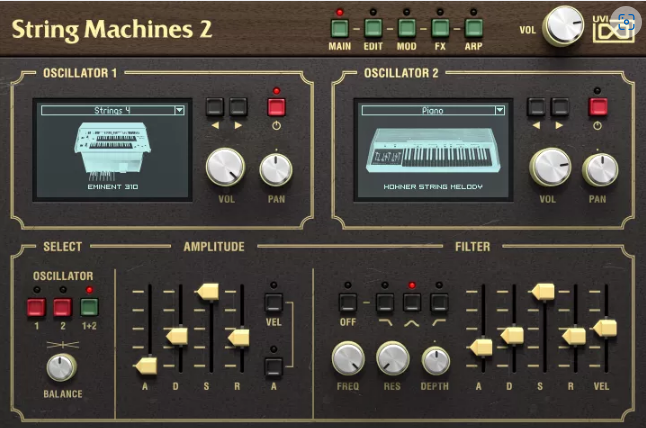Click the BALANCE knob
The height and width of the screenshot is (428, 646).
61,367
